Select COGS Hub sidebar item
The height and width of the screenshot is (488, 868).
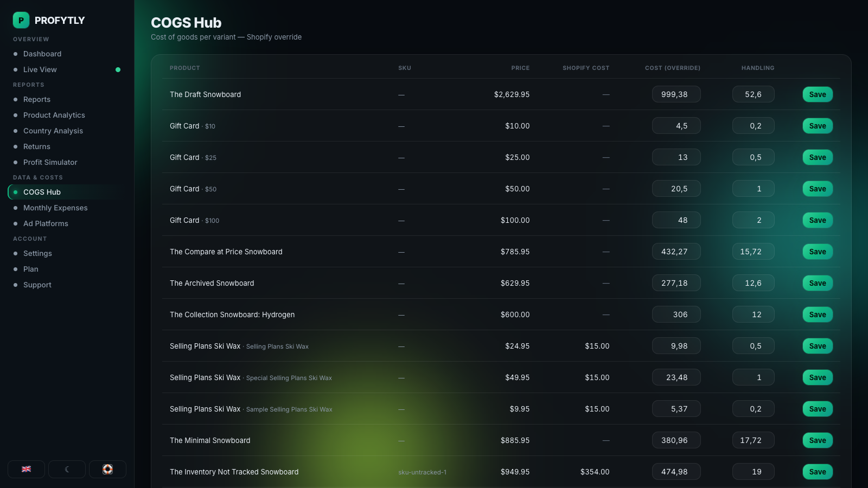pyautogui.click(x=67, y=192)
